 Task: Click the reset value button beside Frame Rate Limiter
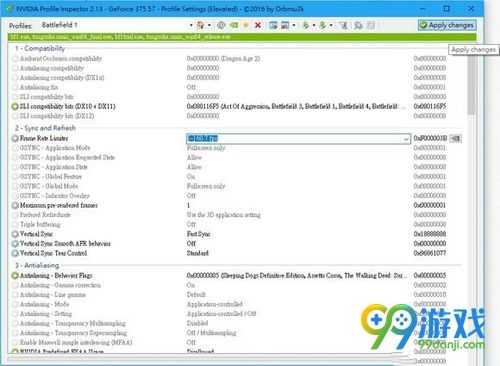point(455,138)
